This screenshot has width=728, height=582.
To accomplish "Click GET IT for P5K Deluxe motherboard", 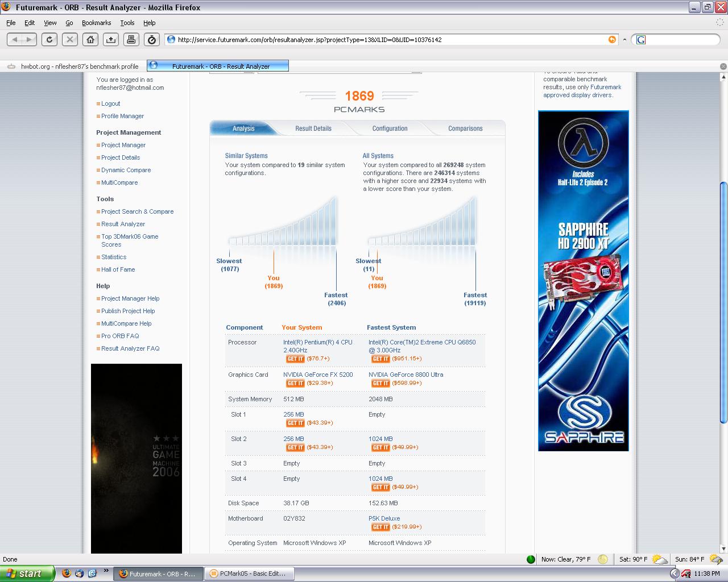I will 380,527.
